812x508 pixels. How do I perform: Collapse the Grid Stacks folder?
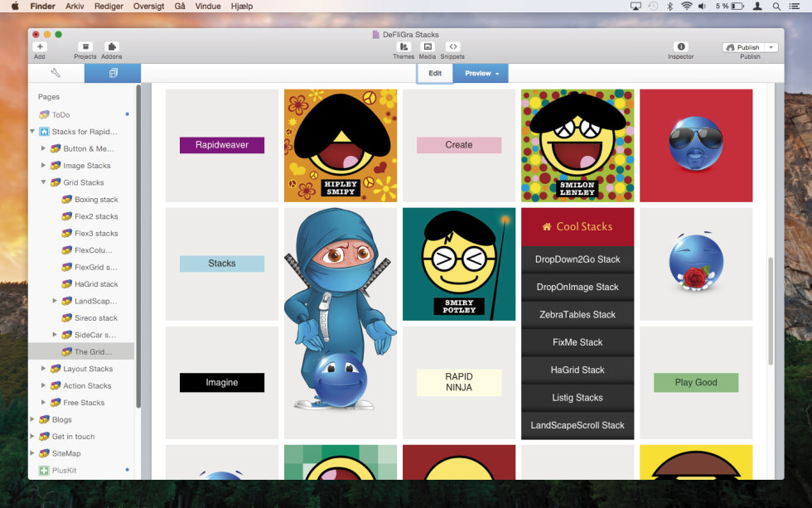coord(43,182)
